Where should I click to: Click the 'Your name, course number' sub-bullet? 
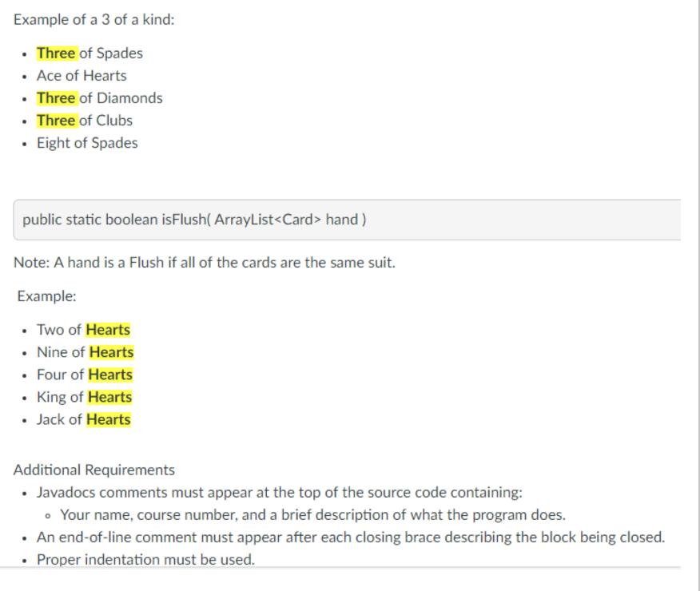(313, 514)
